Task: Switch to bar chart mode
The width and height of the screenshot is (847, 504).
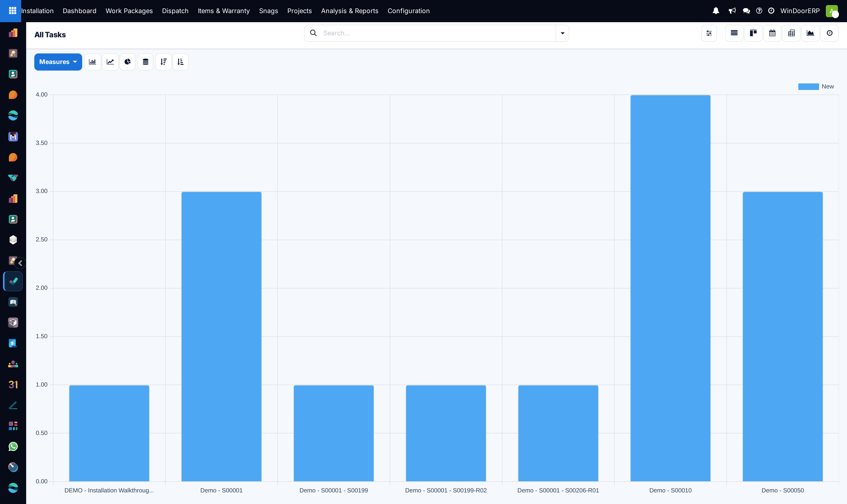Action: pos(93,62)
